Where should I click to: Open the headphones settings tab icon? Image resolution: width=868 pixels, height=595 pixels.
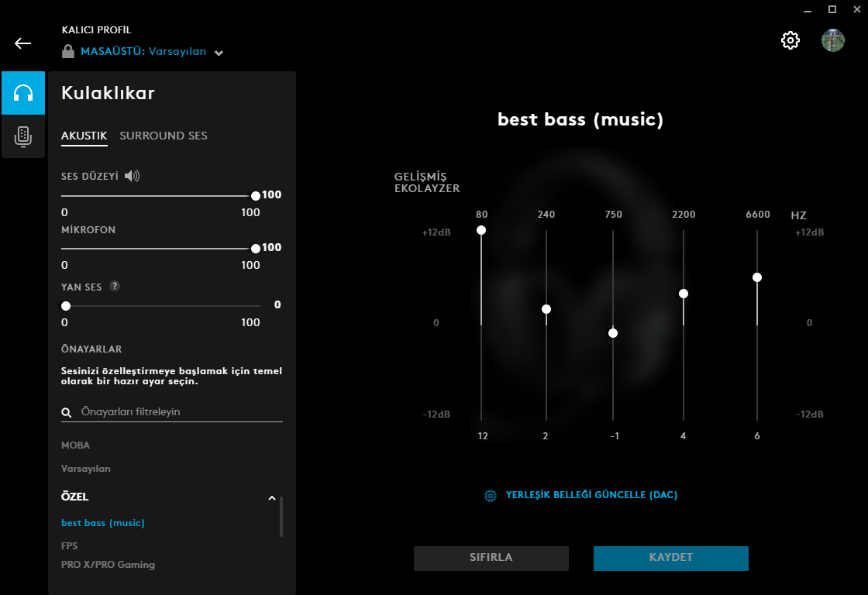click(x=23, y=93)
